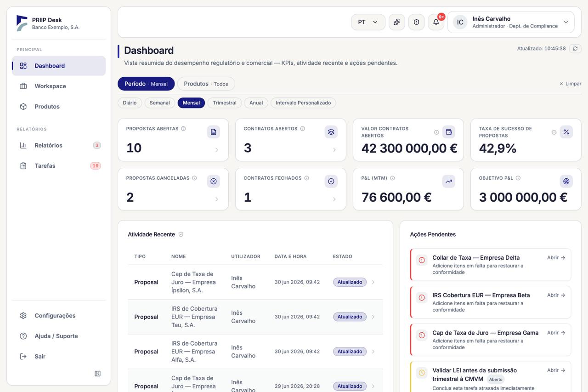
Task: Open Workspace in the sidebar
Action: 59,86
